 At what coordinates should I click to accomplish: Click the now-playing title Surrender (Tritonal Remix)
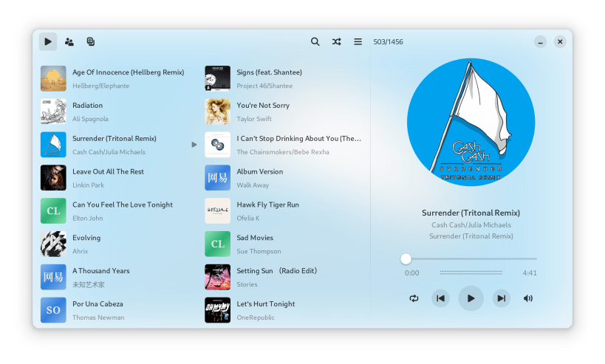coord(471,213)
